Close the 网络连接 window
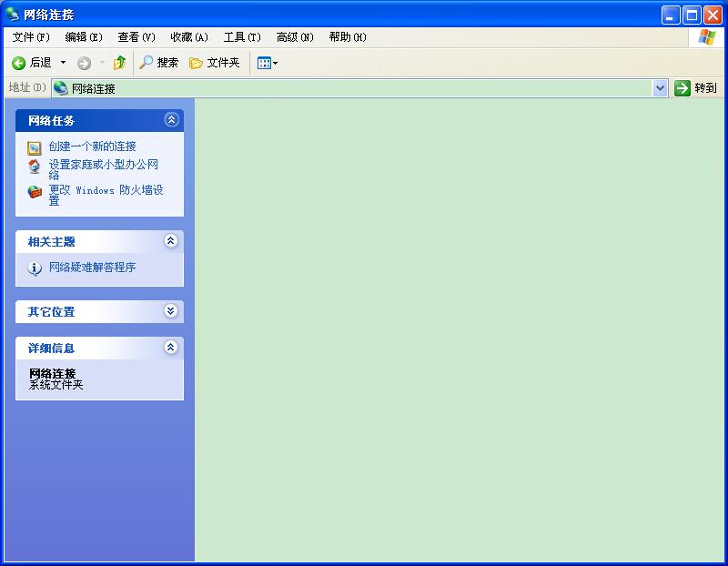This screenshot has height=566, width=728. [713, 15]
